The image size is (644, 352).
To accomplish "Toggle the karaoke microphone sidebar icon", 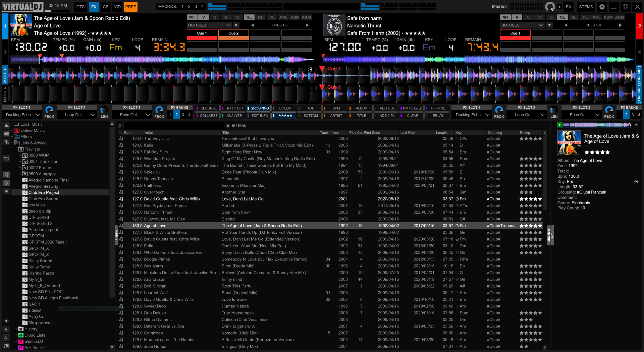I will tap(6, 191).
